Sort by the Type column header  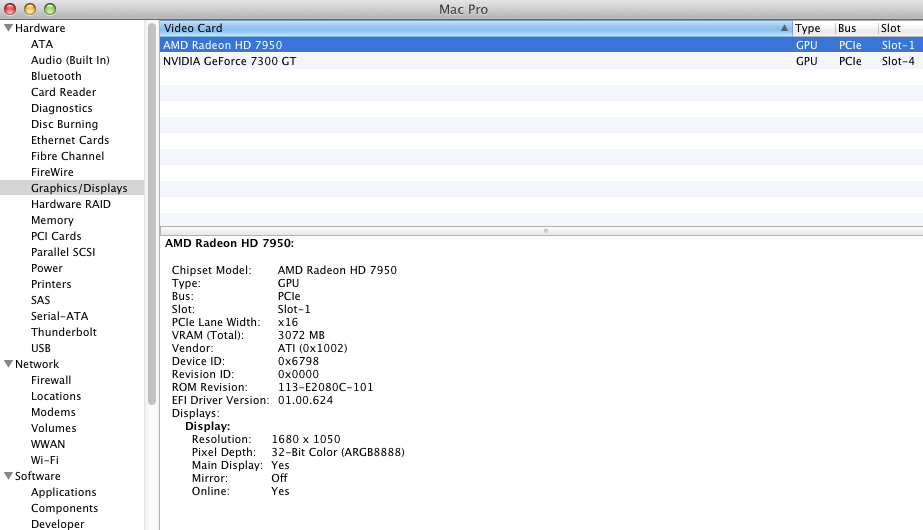[814, 28]
